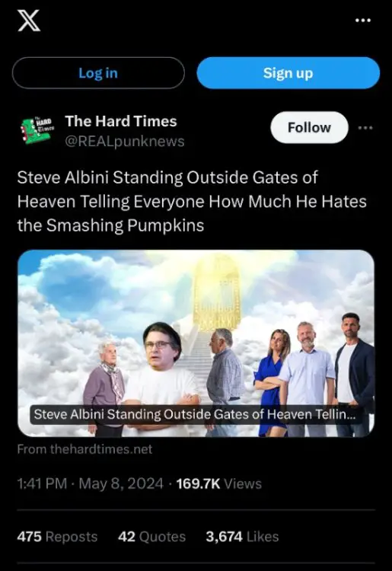Click the man in white t-shirt in image
This screenshot has width=392, height=571.
point(162,378)
